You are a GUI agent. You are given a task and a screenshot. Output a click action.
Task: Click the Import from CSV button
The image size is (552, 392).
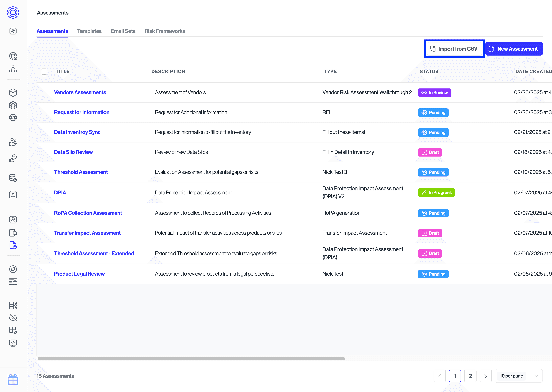(454, 49)
